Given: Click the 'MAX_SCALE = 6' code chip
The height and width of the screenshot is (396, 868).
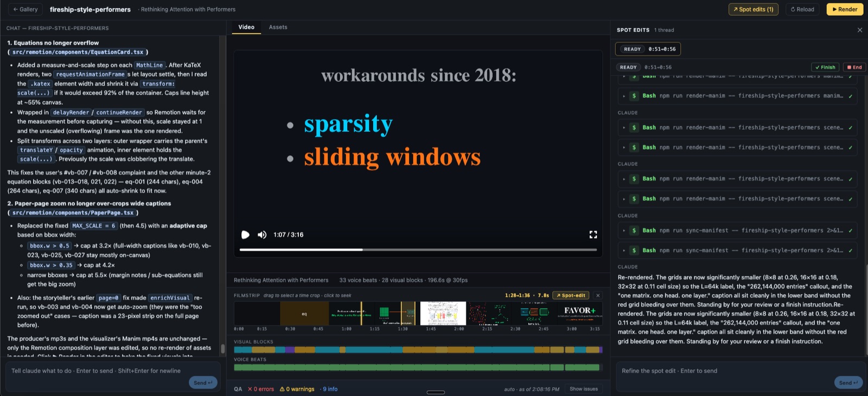Looking at the screenshot, I should [94, 226].
